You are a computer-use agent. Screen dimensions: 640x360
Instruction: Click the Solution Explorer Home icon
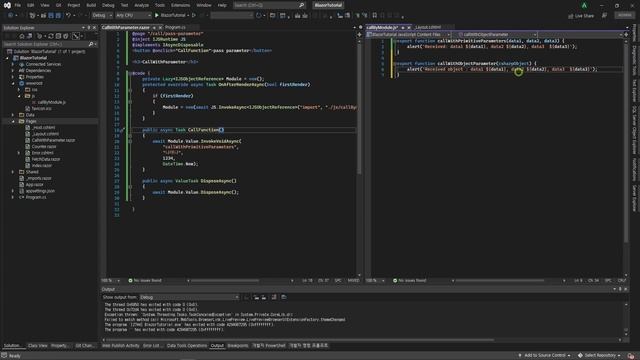(x=22, y=36)
